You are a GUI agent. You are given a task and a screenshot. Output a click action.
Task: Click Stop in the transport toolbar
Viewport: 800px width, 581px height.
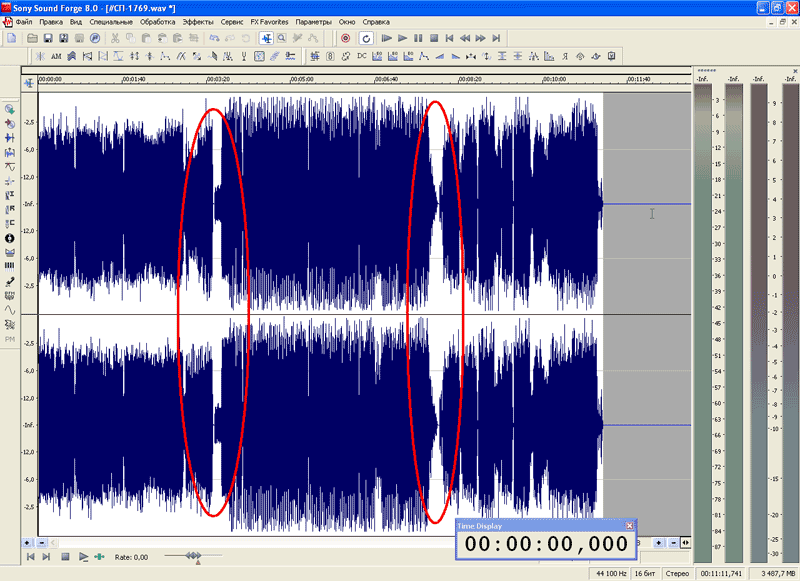434,38
